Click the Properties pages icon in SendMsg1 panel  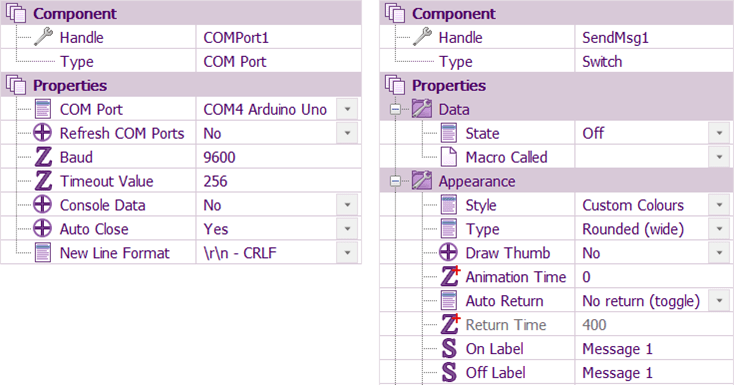pos(395,85)
